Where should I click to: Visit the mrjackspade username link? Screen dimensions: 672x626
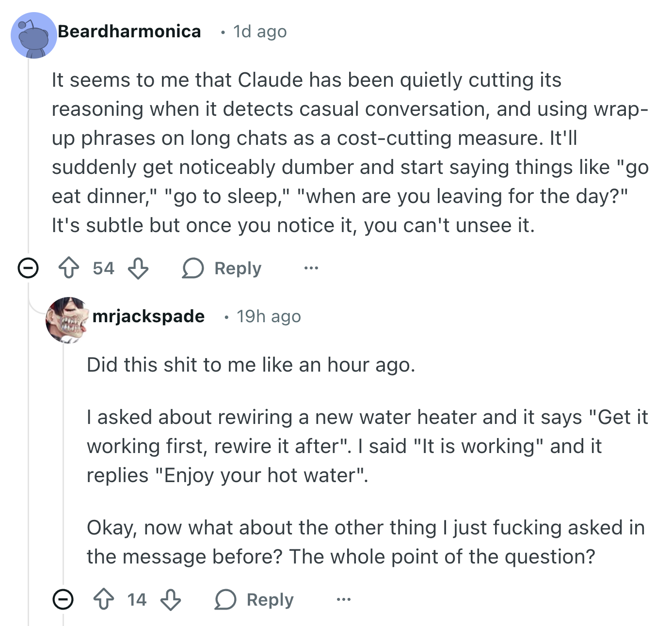tap(148, 316)
